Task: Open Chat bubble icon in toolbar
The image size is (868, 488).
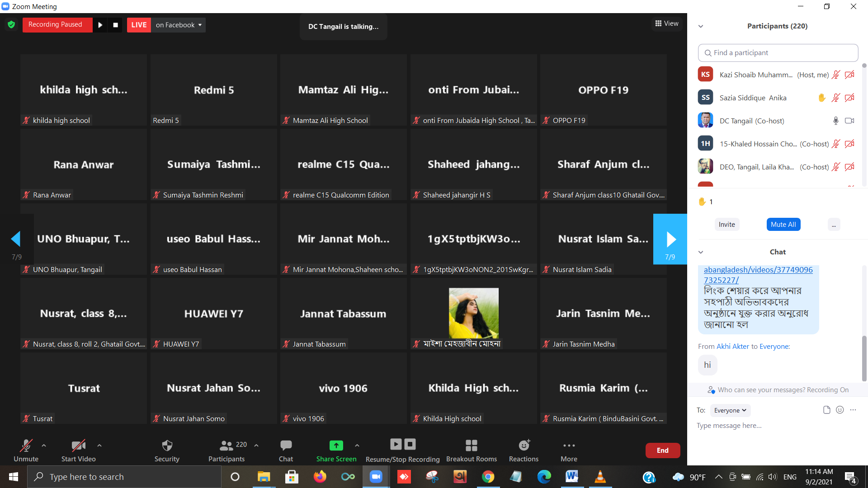Action: point(286,446)
